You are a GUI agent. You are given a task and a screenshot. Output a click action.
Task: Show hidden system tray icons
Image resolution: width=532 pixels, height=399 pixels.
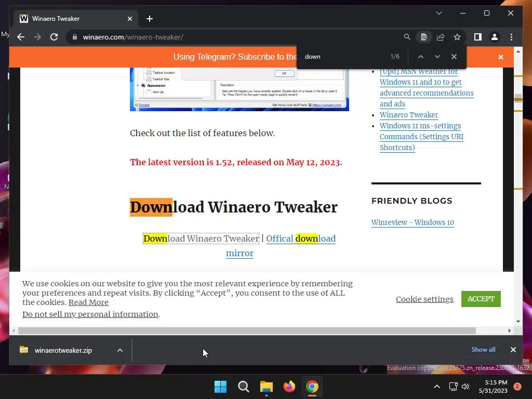click(437, 387)
